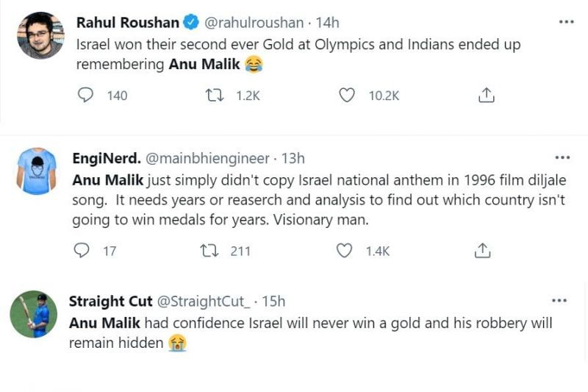The width and height of the screenshot is (588, 392).
Task: Share EngiNerd's tweet
Action: pyautogui.click(x=482, y=251)
